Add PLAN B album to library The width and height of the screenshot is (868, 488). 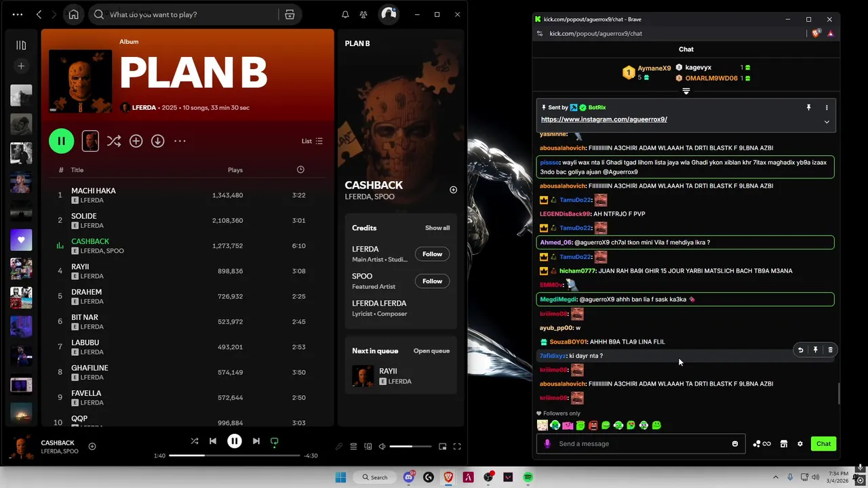[x=136, y=141]
